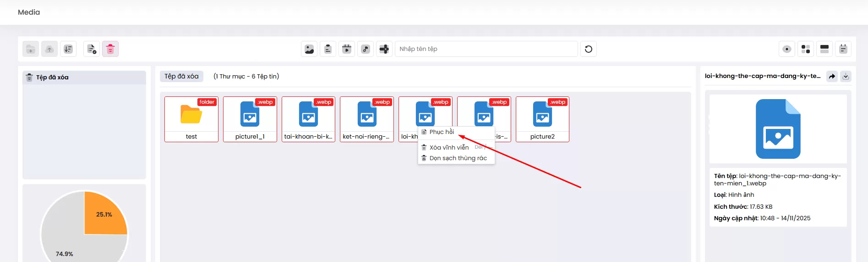
Task: Click the download icon in details panel
Action: (846, 76)
